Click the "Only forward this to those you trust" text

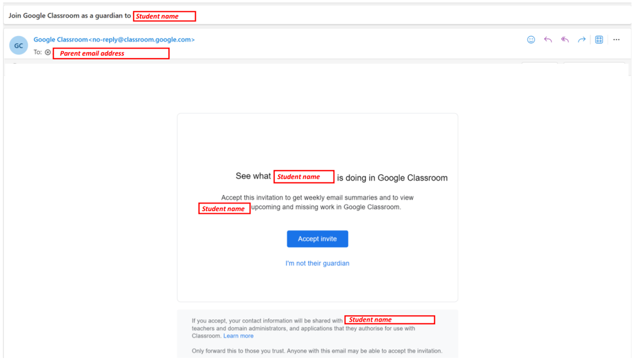point(317,351)
